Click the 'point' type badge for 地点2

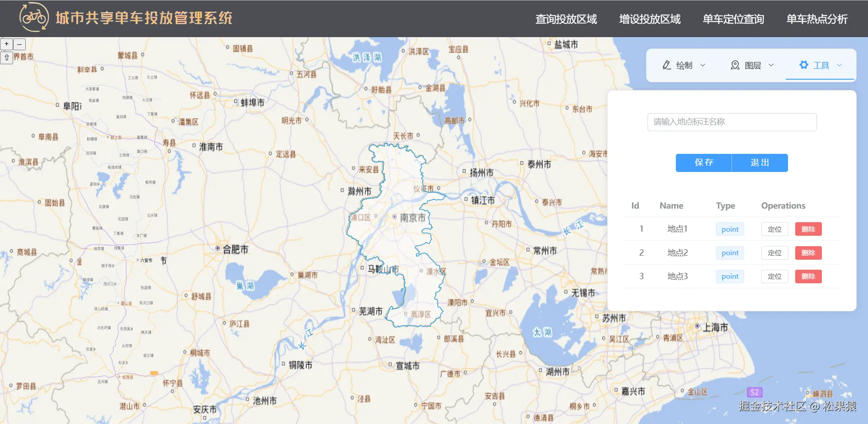tap(730, 252)
